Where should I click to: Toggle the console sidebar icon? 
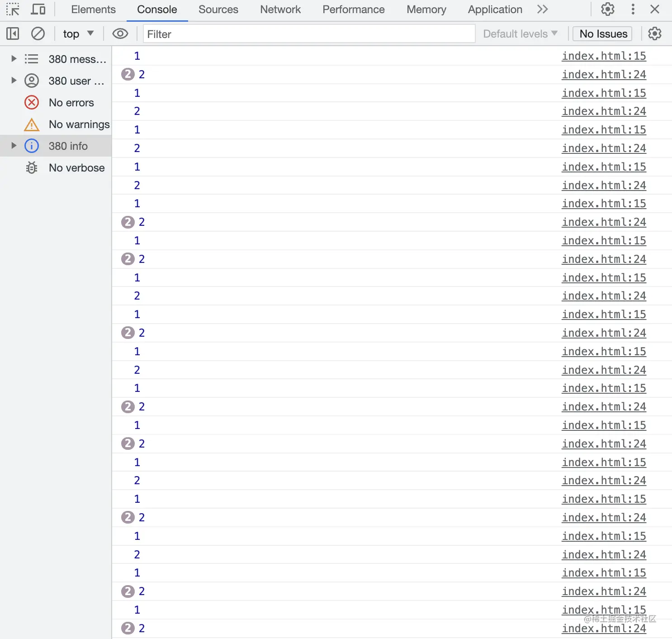(13, 33)
